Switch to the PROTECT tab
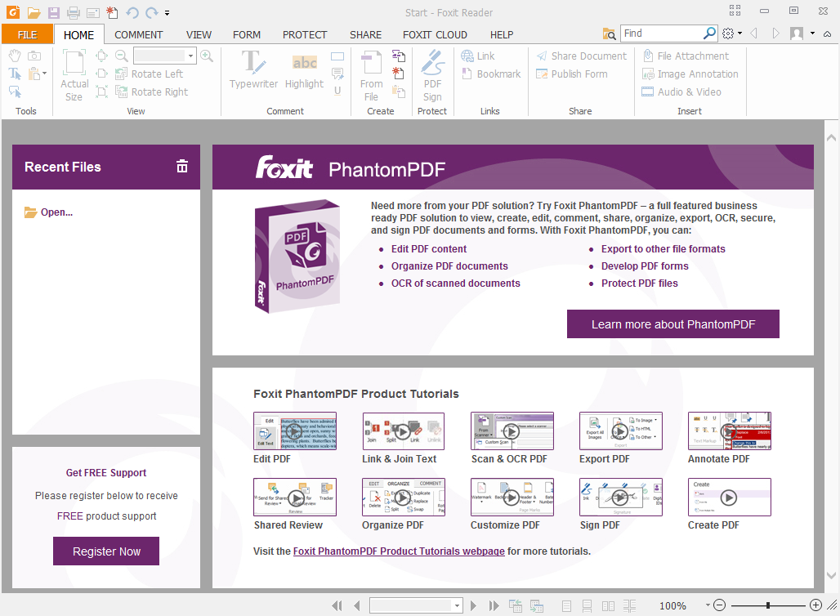The height and width of the screenshot is (616, 840). coord(305,35)
